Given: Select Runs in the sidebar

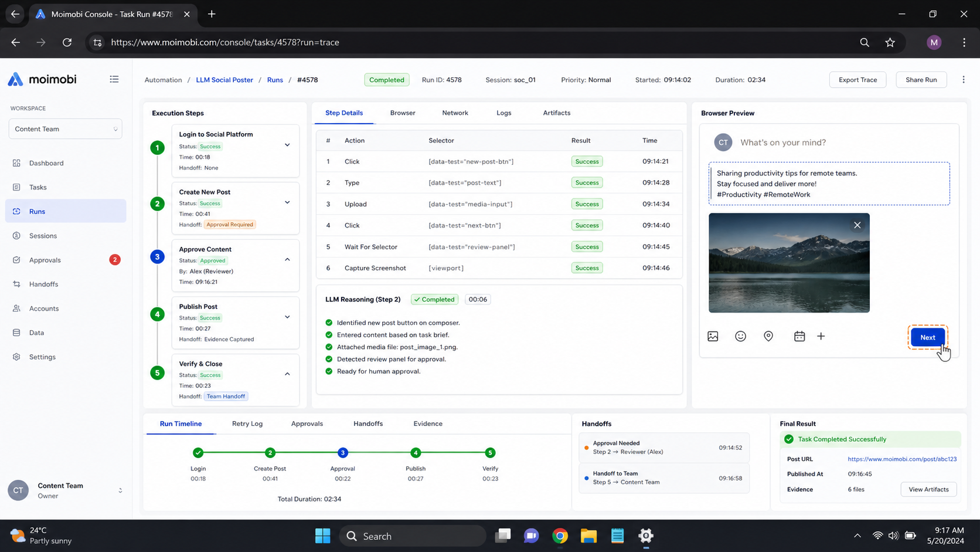Looking at the screenshot, I should [x=66, y=211].
